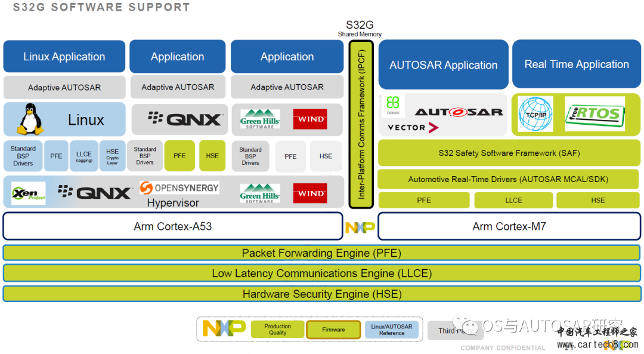Click the white PFE box under Wind
This screenshot has height=354, width=644.
[x=290, y=156]
